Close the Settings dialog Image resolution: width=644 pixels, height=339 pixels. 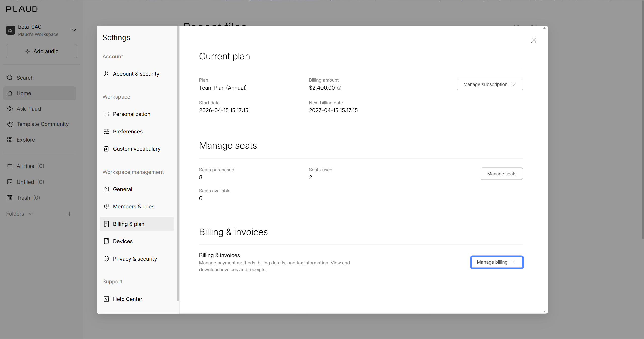(x=534, y=40)
